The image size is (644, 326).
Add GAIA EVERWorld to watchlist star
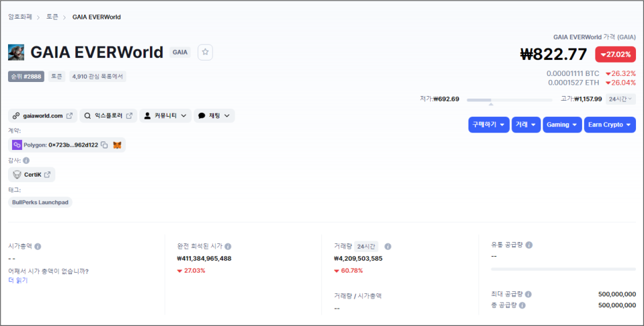(x=205, y=52)
